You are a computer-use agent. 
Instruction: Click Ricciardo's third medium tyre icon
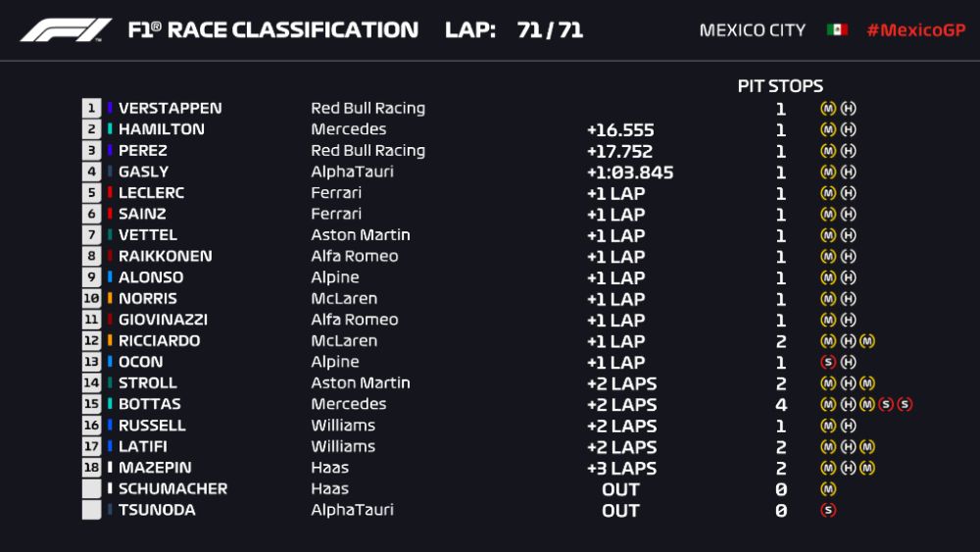pyautogui.click(x=866, y=341)
